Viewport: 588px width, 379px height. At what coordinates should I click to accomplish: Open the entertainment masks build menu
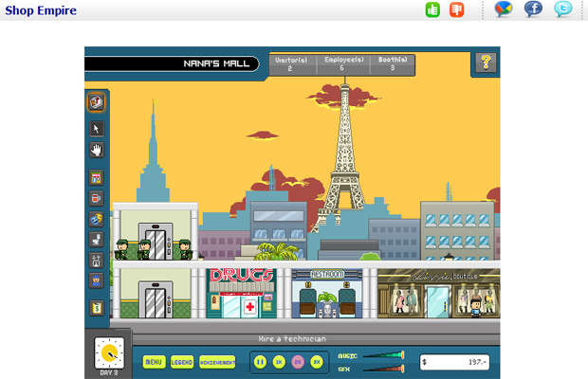tap(97, 219)
